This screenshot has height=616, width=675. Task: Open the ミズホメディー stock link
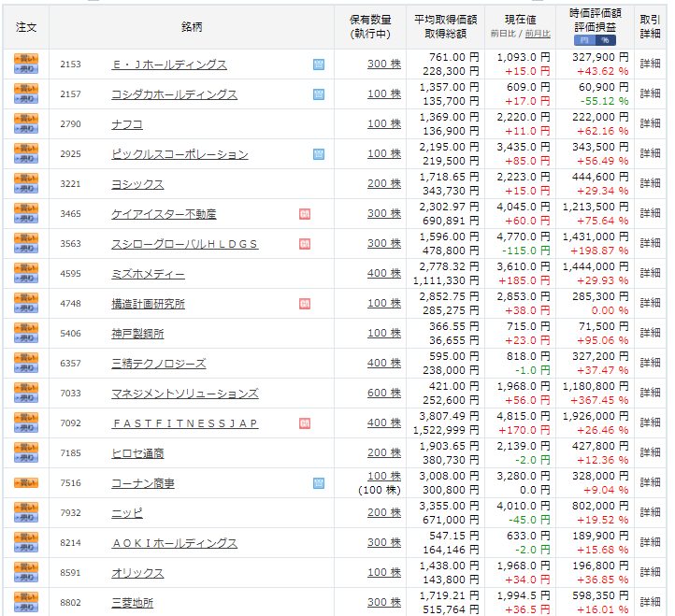point(148,274)
